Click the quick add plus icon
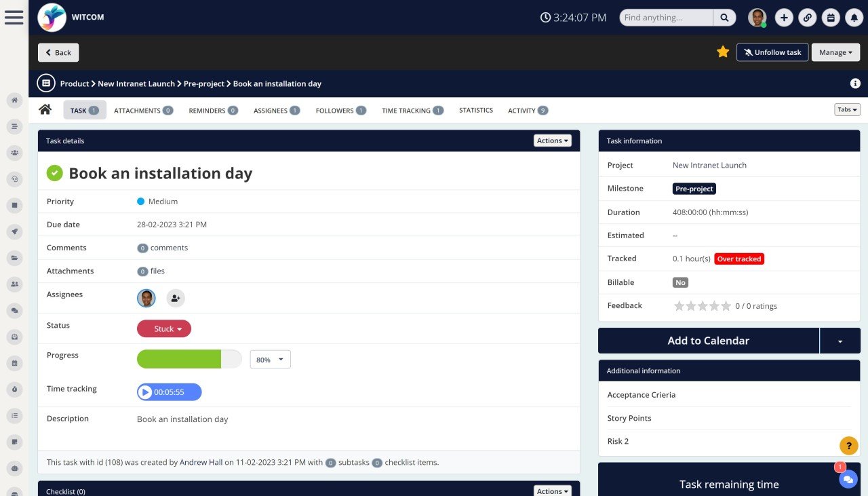868x496 pixels. point(784,18)
